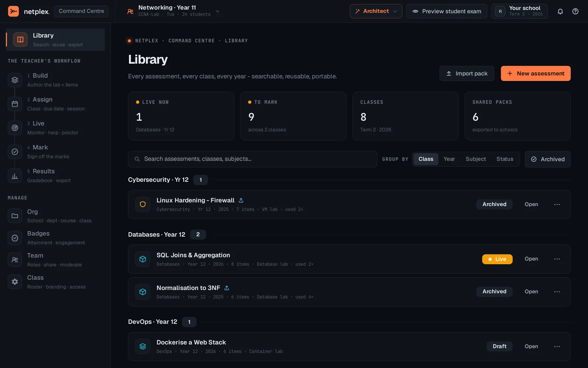Click the Draft badge on Dockerise a Web Stack
The image size is (588, 368).
click(x=499, y=346)
